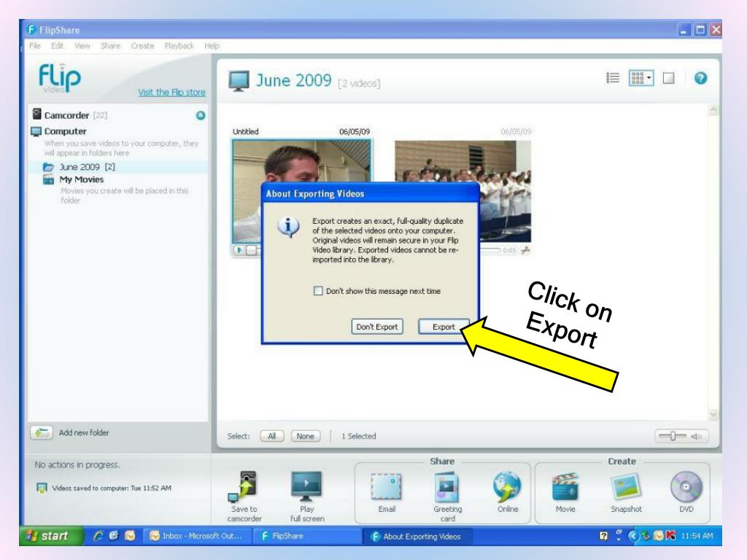Click the About Exporting Videos taskbar button
This screenshot has width=747, height=560.
[417, 536]
